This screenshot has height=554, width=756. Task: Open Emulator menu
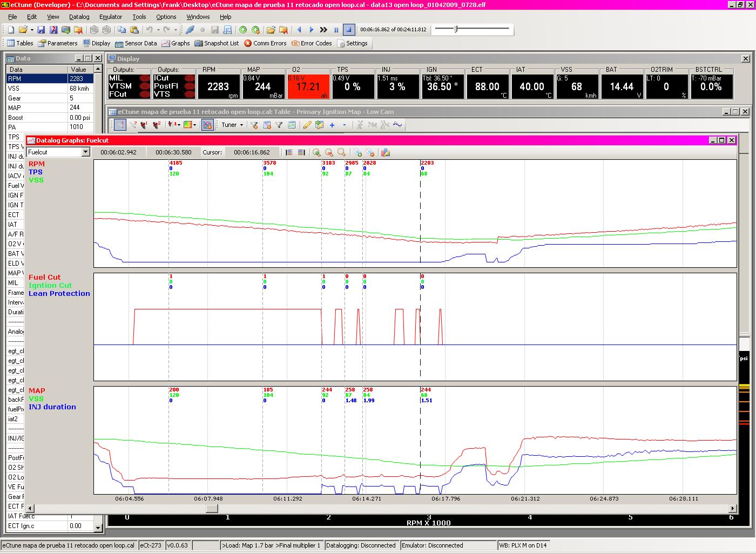click(111, 17)
